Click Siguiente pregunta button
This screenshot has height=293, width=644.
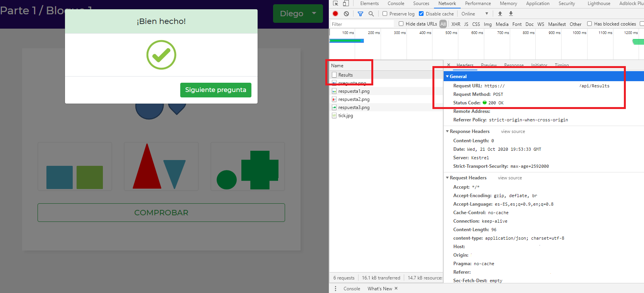tap(216, 90)
